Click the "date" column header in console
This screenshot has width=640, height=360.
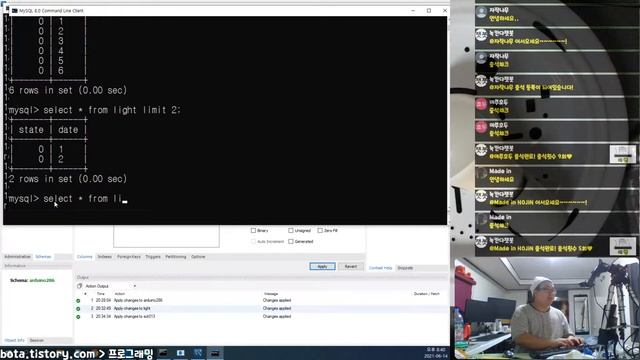point(68,130)
